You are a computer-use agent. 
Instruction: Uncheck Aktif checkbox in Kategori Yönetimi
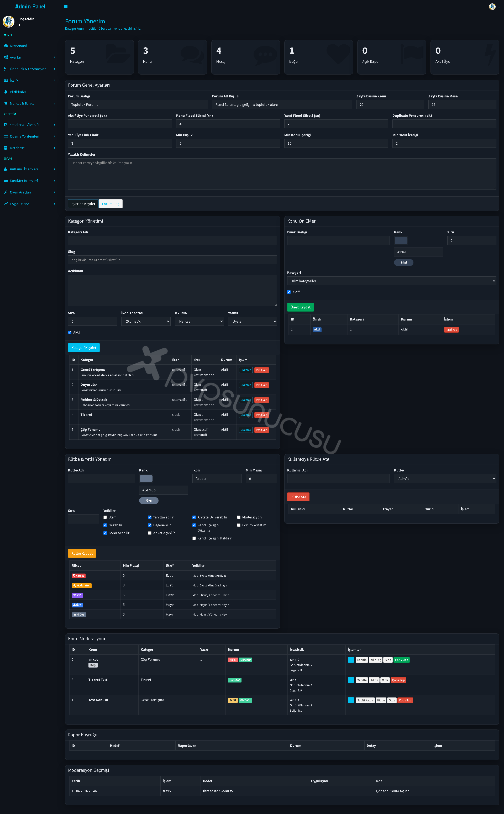coord(70,332)
